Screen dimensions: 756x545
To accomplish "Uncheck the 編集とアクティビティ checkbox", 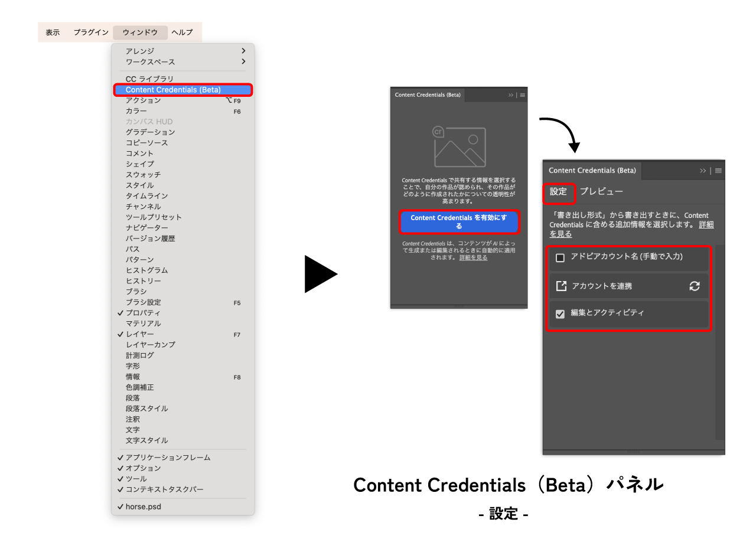I will (561, 314).
